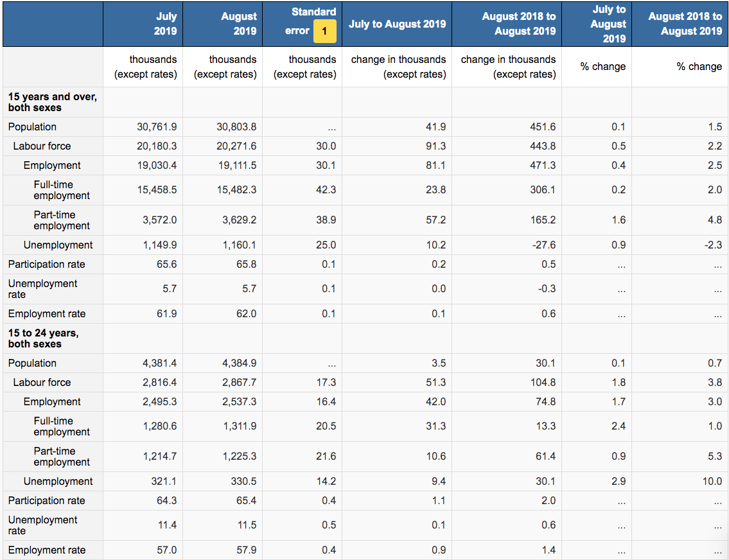Click the unemployment percent change -2.3

(713, 245)
